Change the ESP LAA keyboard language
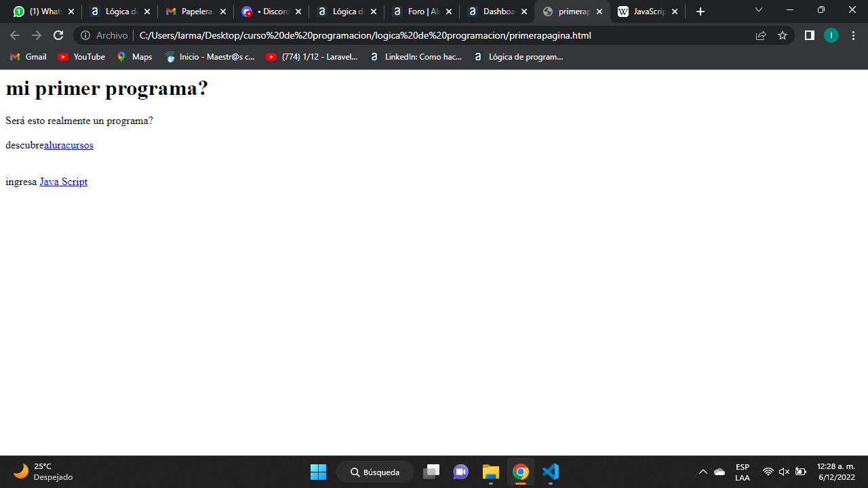The width and height of the screenshot is (868, 488). click(743, 472)
